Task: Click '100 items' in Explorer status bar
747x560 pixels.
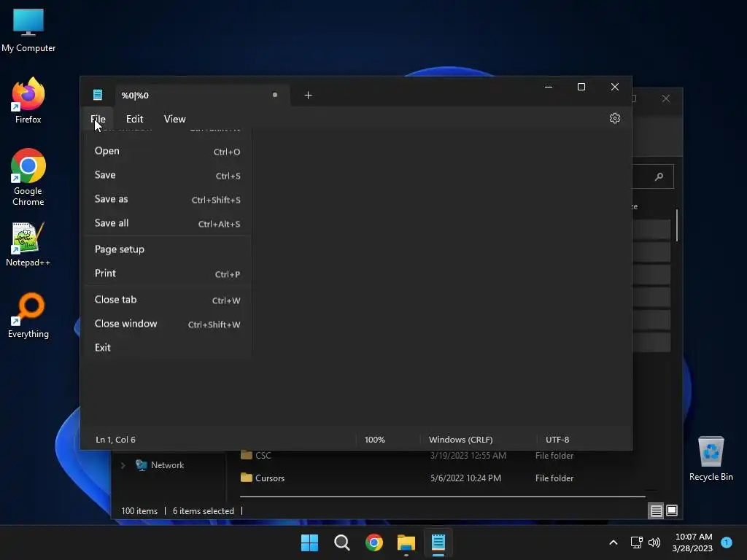Action: (x=139, y=511)
